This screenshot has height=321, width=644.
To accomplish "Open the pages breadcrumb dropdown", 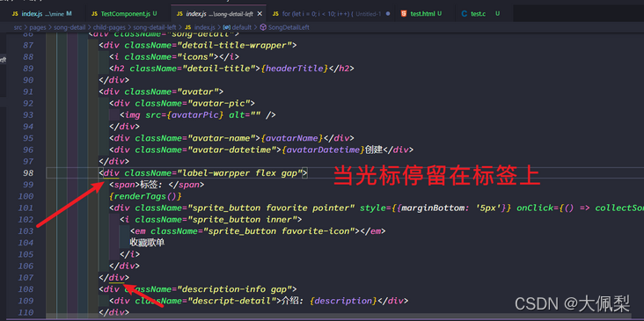I will (37, 27).
